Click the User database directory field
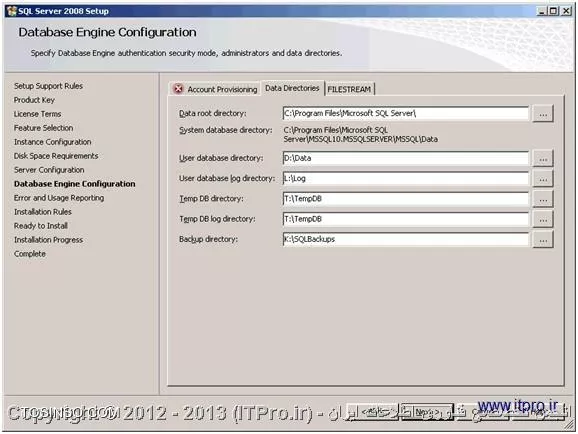The image size is (578, 434). coord(405,158)
